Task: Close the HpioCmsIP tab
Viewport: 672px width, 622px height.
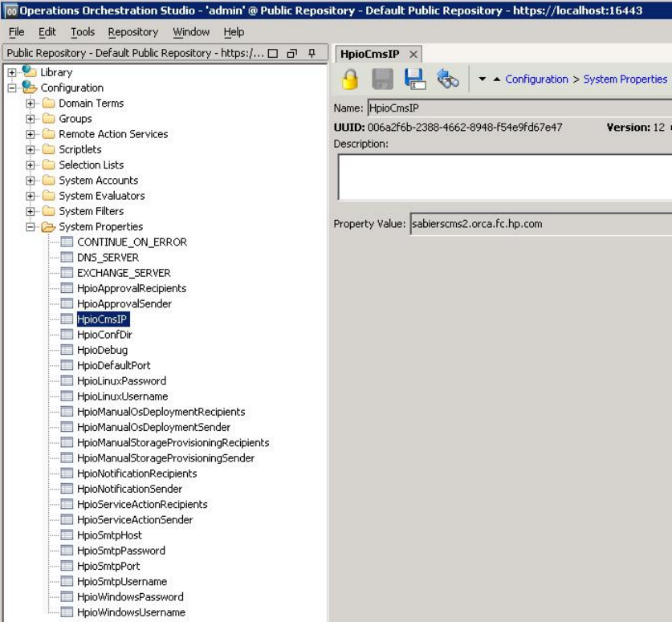Action: click(413, 54)
